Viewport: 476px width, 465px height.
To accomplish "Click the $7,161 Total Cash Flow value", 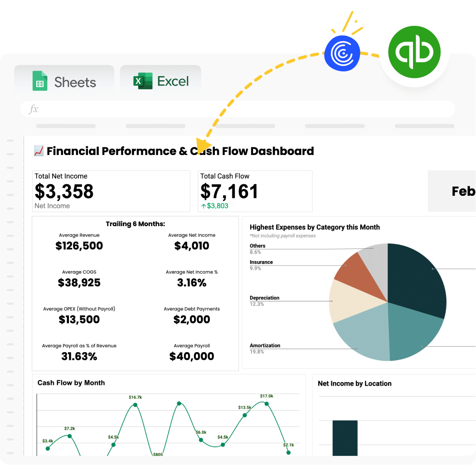I will pyautogui.click(x=229, y=191).
